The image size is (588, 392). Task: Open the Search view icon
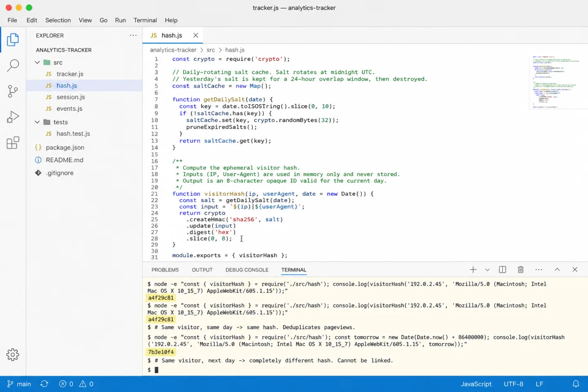pyautogui.click(x=13, y=65)
